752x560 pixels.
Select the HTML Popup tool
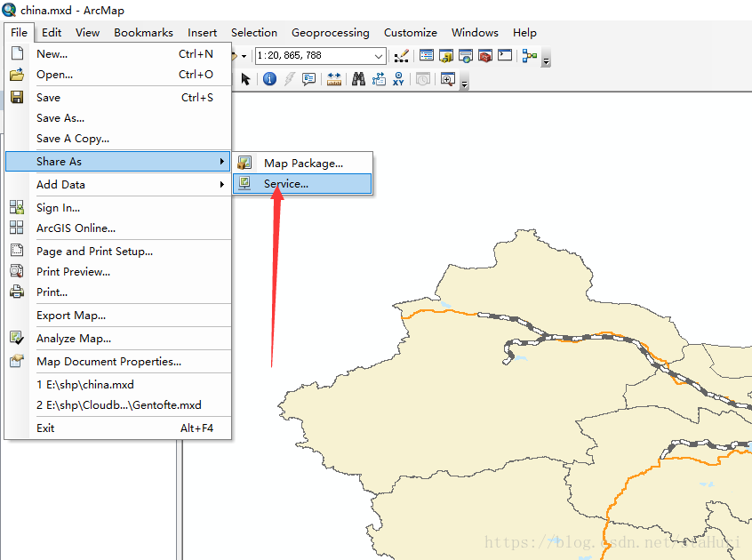(x=308, y=78)
